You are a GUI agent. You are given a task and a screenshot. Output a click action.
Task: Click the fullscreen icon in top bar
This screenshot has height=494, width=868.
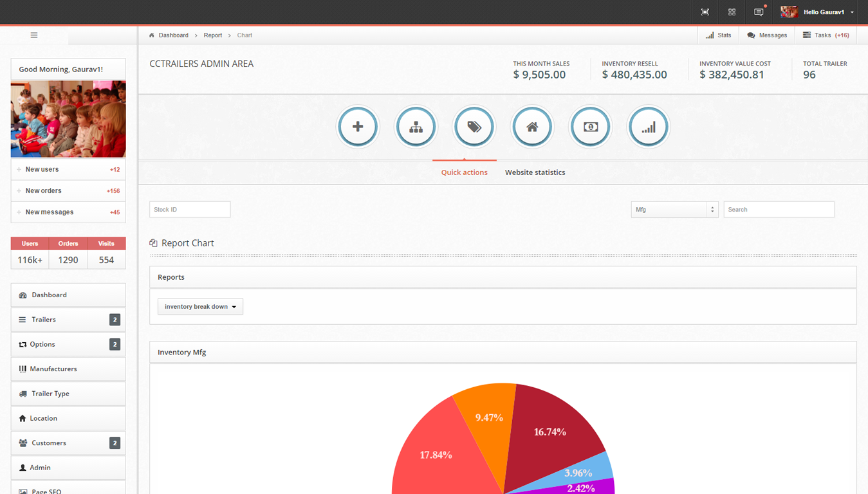click(x=705, y=12)
